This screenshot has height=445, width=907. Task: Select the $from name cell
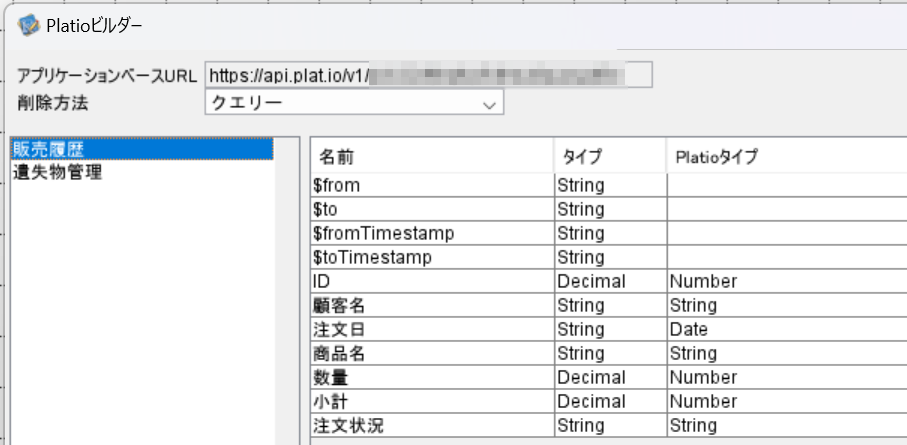point(432,185)
